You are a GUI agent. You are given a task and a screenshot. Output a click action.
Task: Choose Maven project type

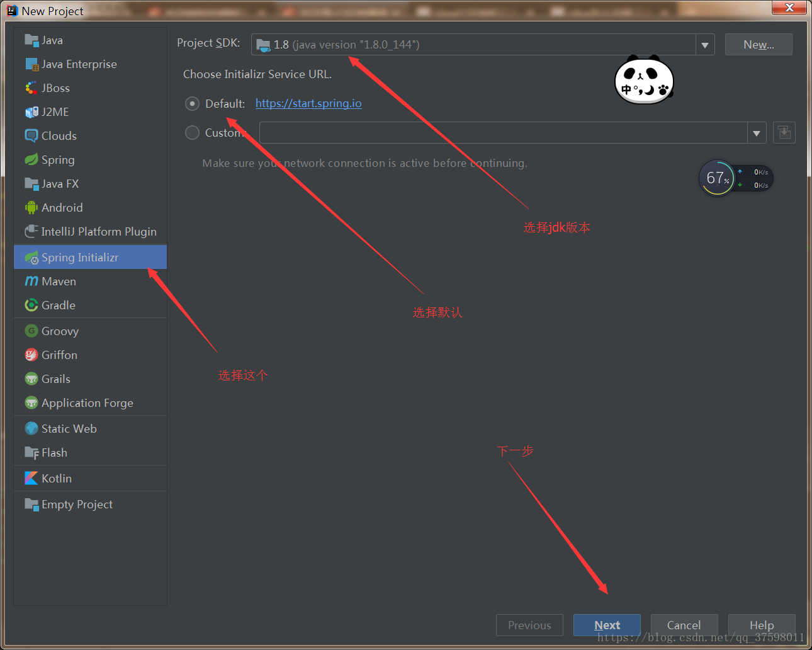point(90,282)
